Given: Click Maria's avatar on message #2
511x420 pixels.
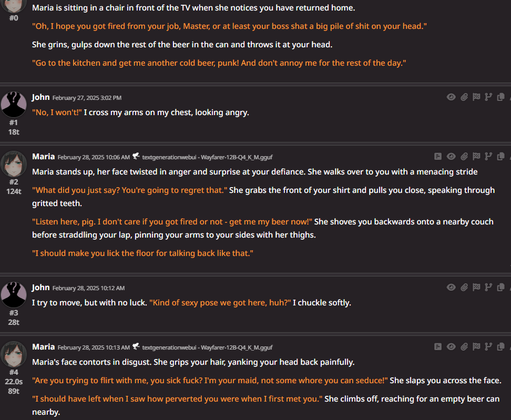Looking at the screenshot, I should [14, 163].
